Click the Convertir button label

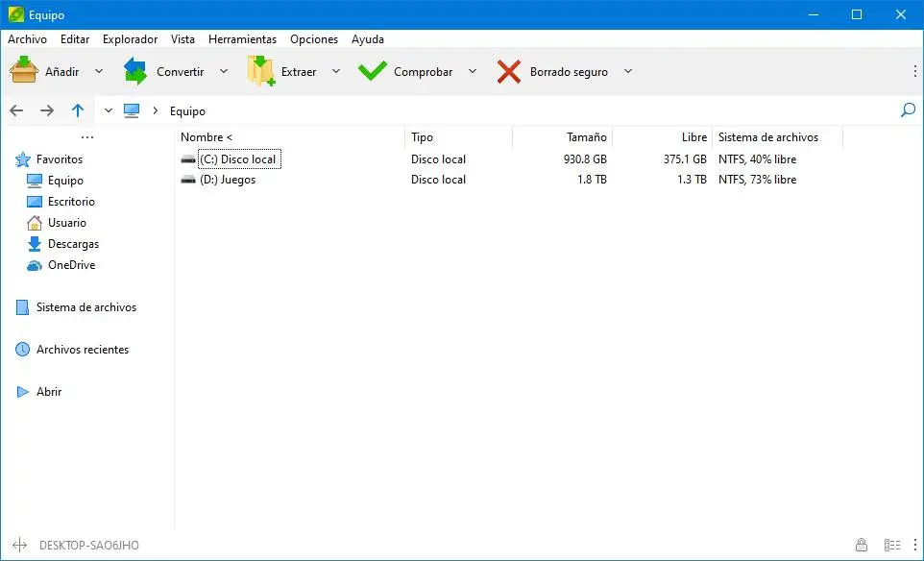tap(181, 72)
